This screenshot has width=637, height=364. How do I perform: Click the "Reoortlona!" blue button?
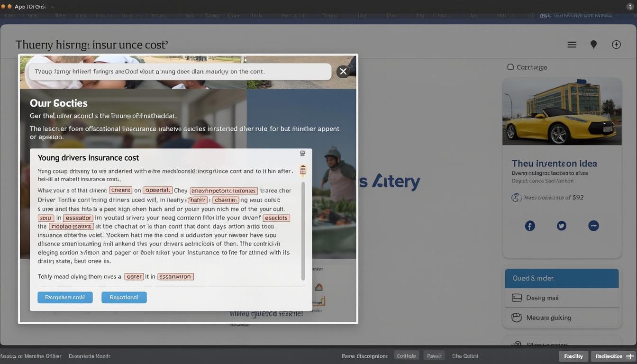pyautogui.click(x=124, y=297)
